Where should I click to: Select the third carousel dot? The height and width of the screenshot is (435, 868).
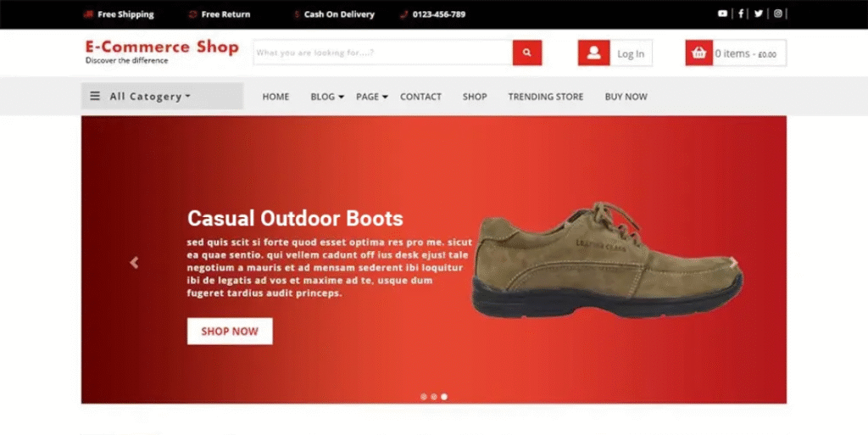pos(444,396)
